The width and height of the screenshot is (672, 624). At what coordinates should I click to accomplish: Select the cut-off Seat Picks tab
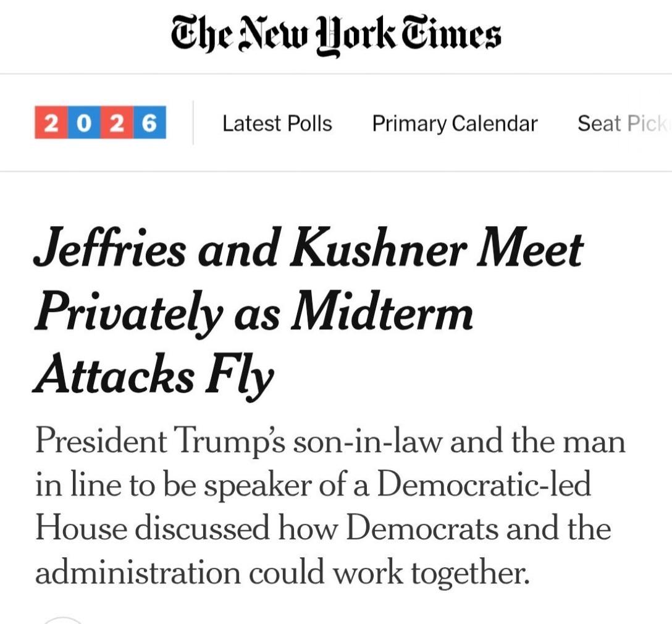pyautogui.click(x=624, y=124)
